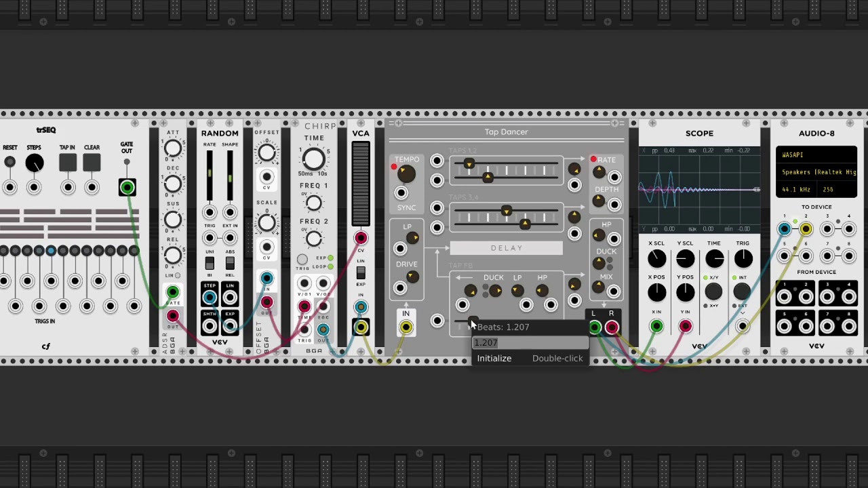Toggle the blue lit trSEQ step
Screen dimensions: 868x488
click(x=51, y=251)
